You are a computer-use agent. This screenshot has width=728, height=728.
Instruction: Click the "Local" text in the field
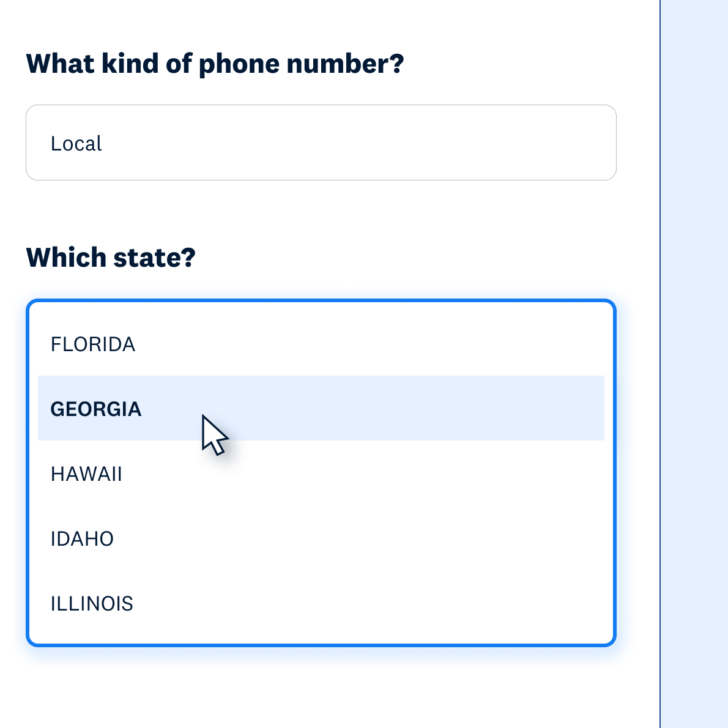(x=76, y=144)
